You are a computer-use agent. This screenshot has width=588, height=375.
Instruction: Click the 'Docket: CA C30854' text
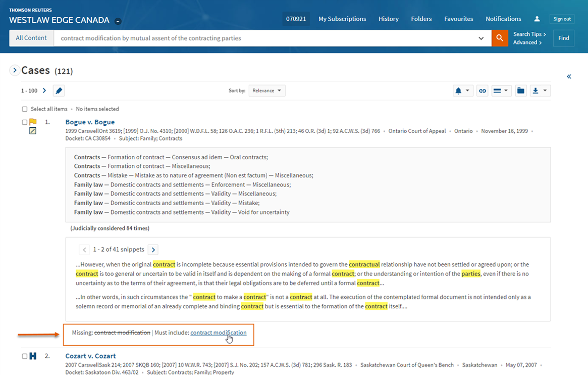(x=88, y=138)
